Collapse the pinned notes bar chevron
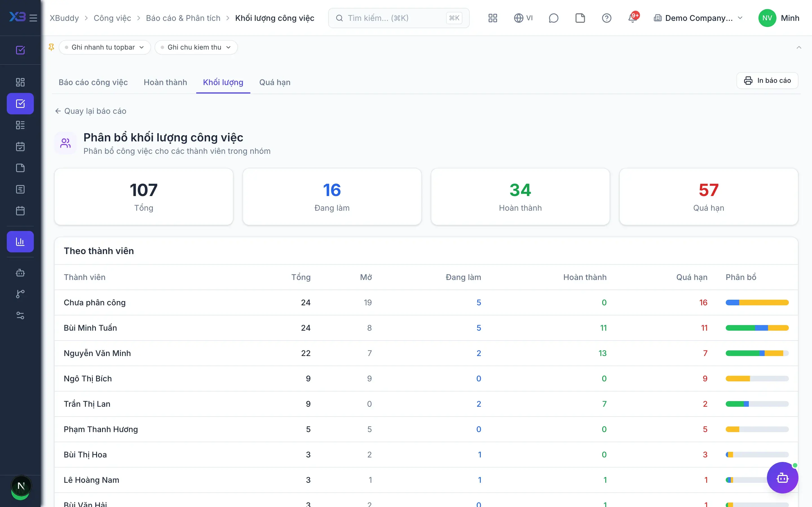812x507 pixels. coord(799,47)
